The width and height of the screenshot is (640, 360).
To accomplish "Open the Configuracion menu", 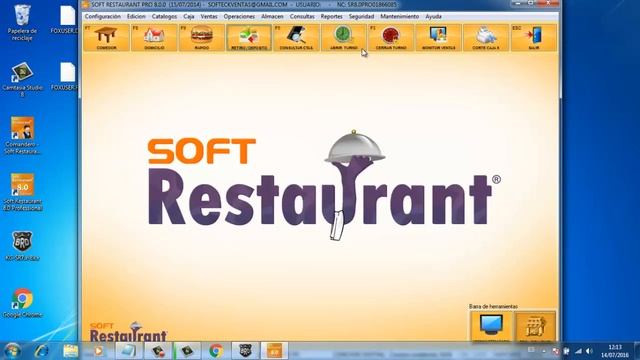I will [103, 16].
